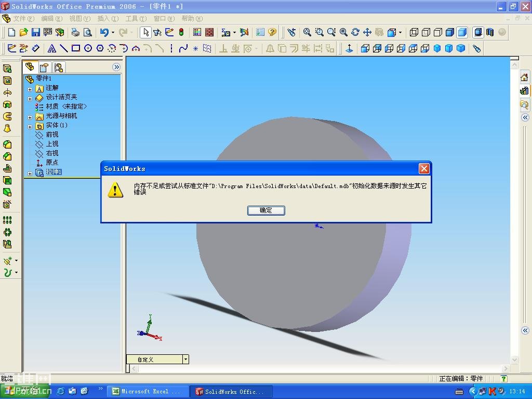Open the PropertyManager tab
This screenshot has width=532, height=399.
[45, 68]
